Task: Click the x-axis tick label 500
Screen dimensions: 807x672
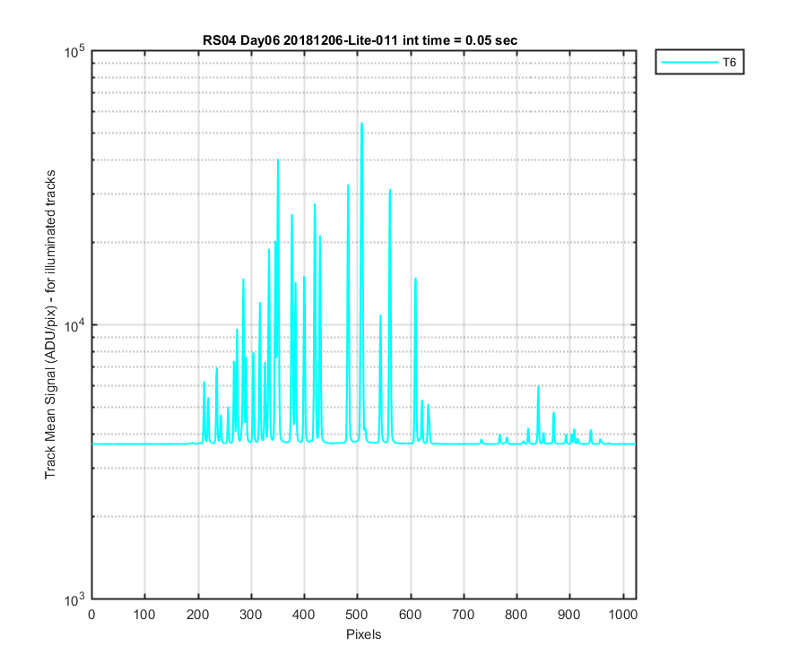Action: coord(357,615)
